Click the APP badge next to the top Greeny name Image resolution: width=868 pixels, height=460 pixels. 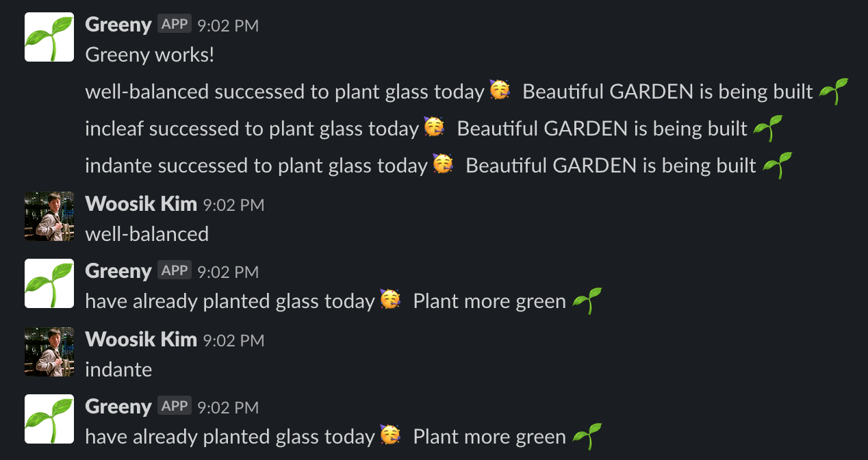click(174, 23)
